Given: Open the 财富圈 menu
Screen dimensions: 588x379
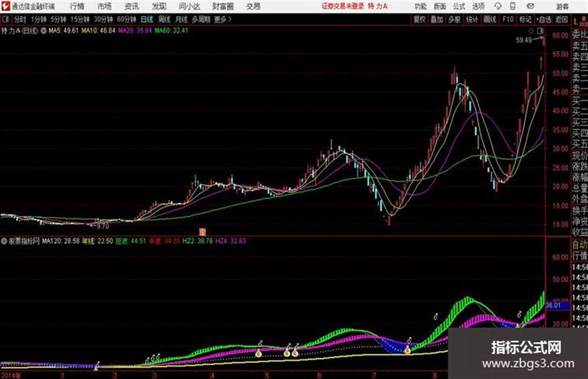Looking at the screenshot, I should point(223,6).
